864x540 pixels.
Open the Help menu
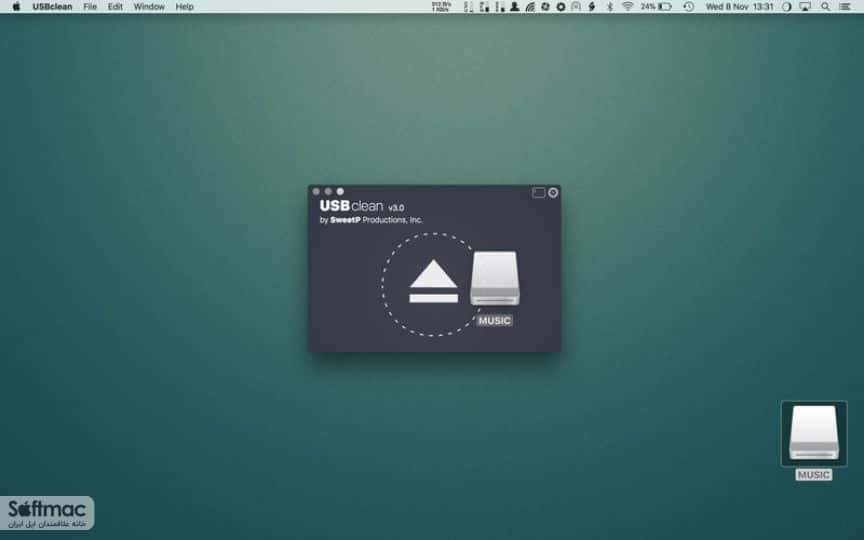(185, 7)
